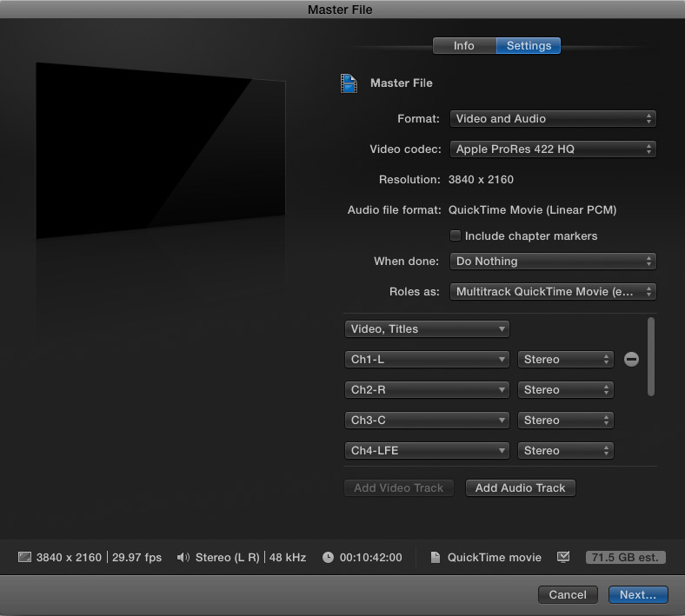Click the Stereo (L R) status text
This screenshot has height=616, width=685.
[227, 558]
